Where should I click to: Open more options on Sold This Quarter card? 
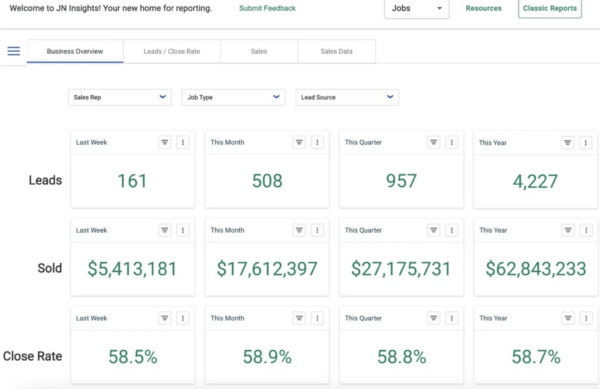pyautogui.click(x=452, y=230)
